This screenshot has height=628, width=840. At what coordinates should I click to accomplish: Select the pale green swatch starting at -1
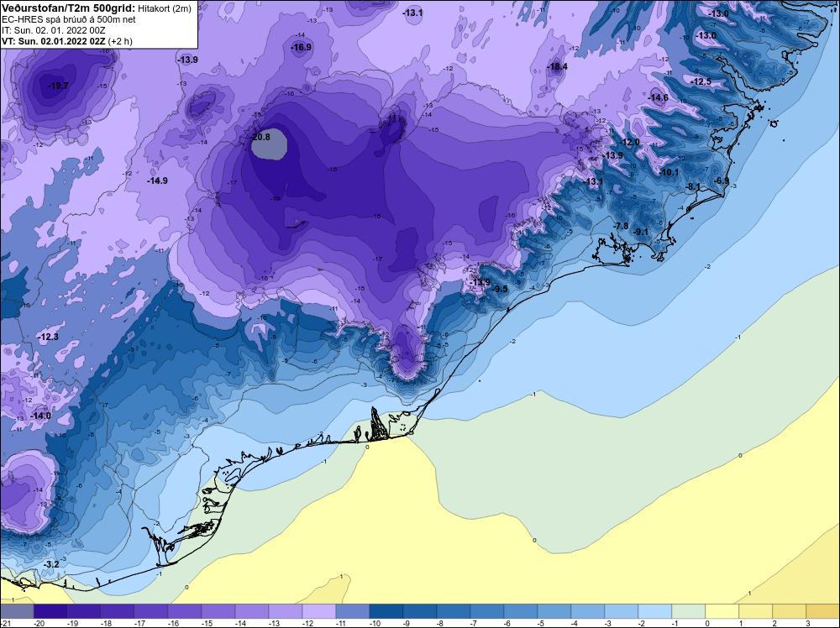coord(689,611)
